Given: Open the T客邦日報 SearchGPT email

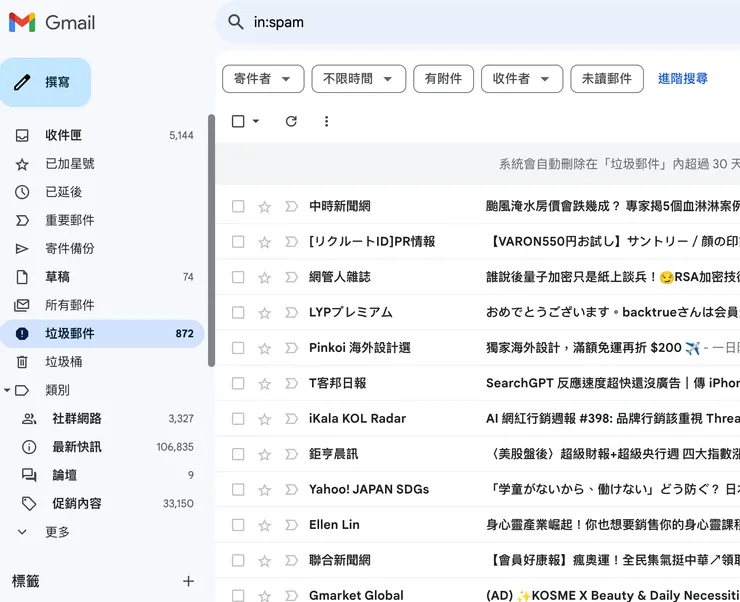Looking at the screenshot, I should click(x=613, y=383).
